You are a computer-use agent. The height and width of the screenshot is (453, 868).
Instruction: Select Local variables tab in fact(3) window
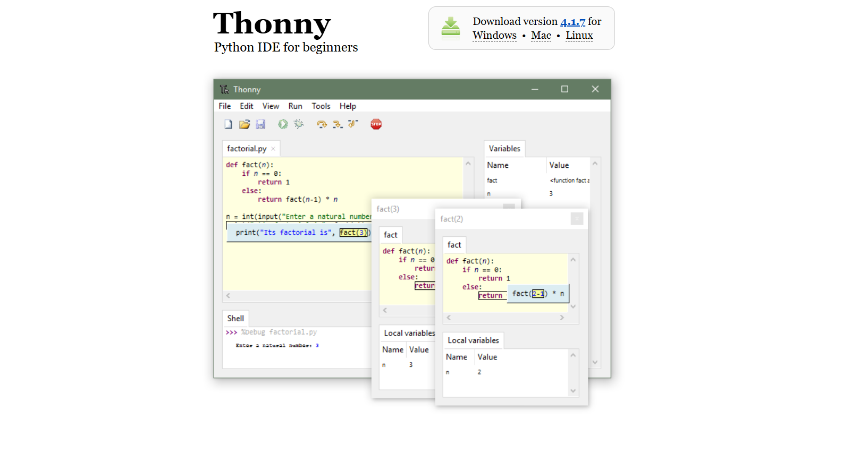(x=408, y=333)
